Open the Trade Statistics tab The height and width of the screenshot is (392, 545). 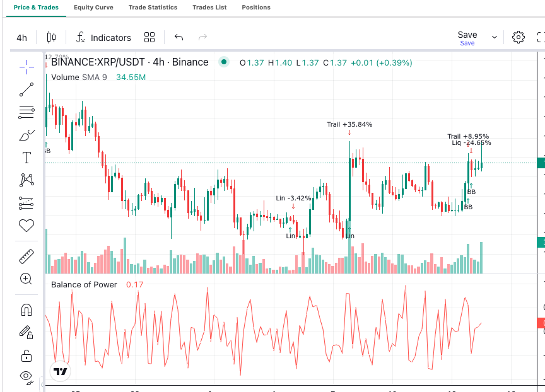pyautogui.click(x=153, y=8)
